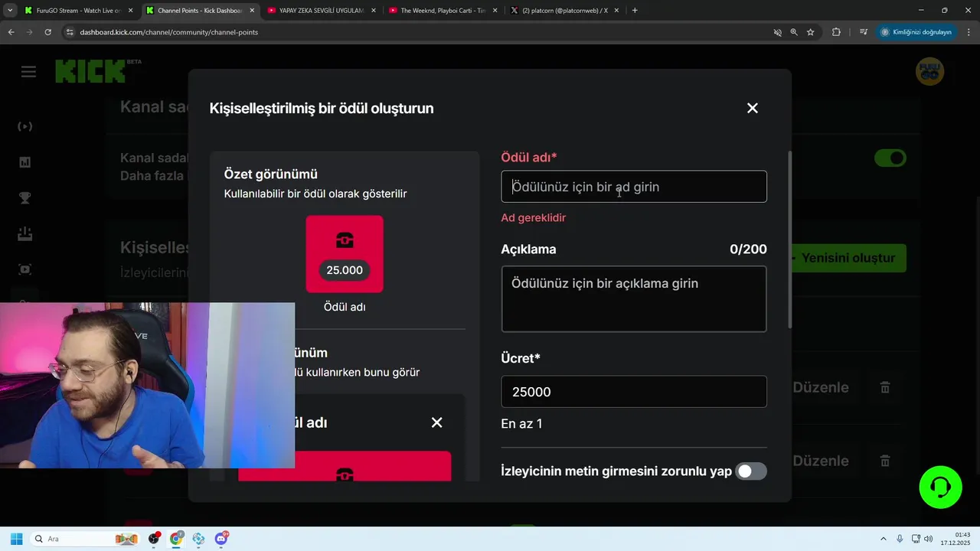The image size is (980, 551).
Task: Click the site information icon in address bar
Action: 70,32
